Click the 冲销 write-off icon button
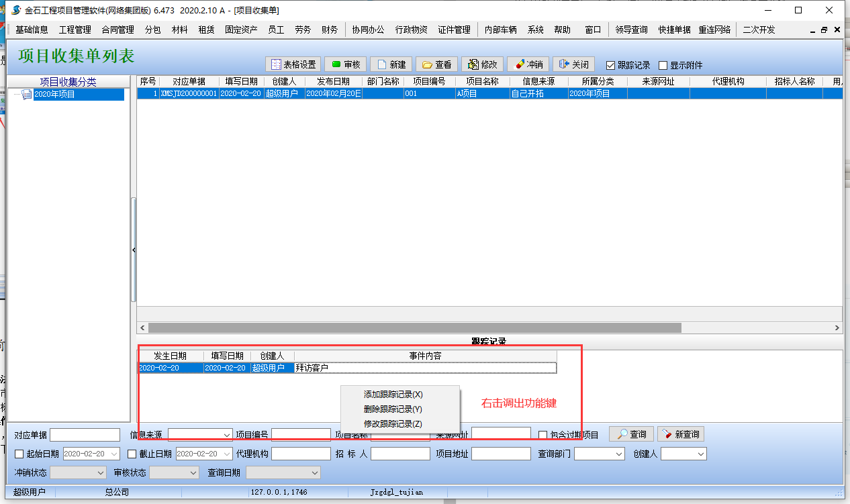850x504 pixels. pyautogui.click(x=528, y=64)
